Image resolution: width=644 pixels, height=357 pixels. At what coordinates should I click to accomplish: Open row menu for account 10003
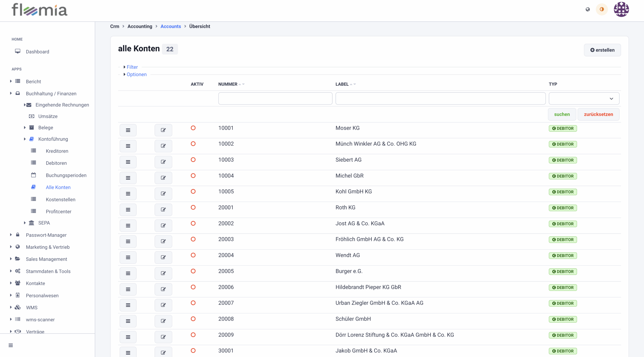[x=128, y=162]
